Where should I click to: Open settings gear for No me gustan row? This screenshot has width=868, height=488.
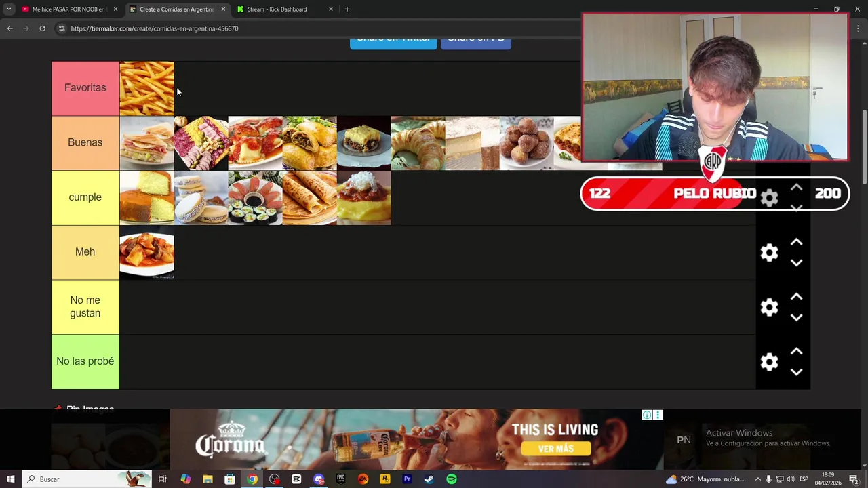[x=769, y=308]
